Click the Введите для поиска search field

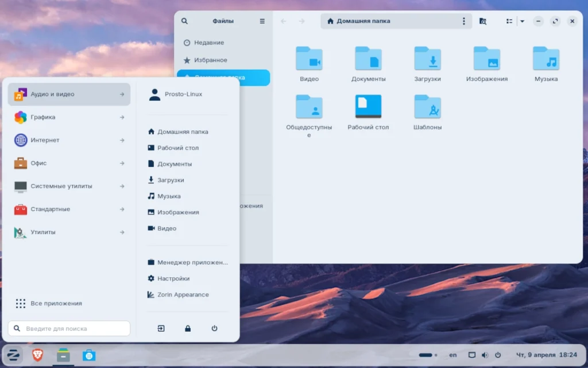69,328
